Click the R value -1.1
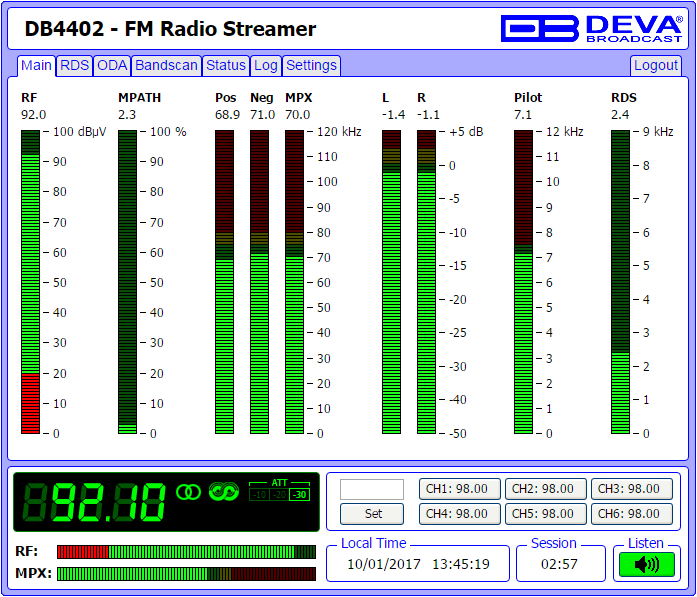Screen dimensions: 697x597 pyautogui.click(x=428, y=115)
